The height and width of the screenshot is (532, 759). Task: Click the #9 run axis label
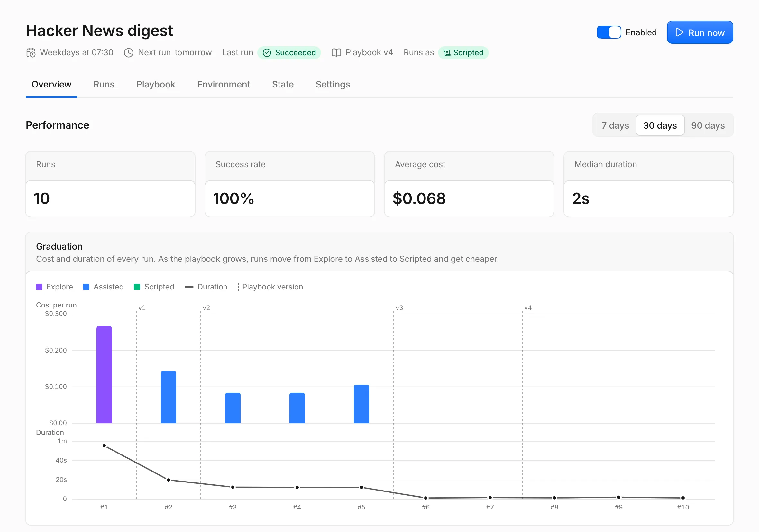click(x=618, y=507)
